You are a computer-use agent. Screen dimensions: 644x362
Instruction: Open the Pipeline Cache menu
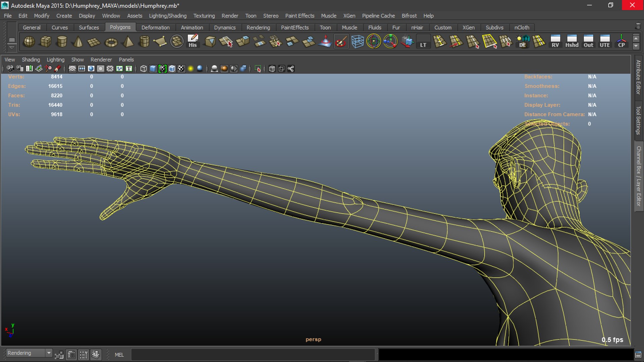coord(378,16)
